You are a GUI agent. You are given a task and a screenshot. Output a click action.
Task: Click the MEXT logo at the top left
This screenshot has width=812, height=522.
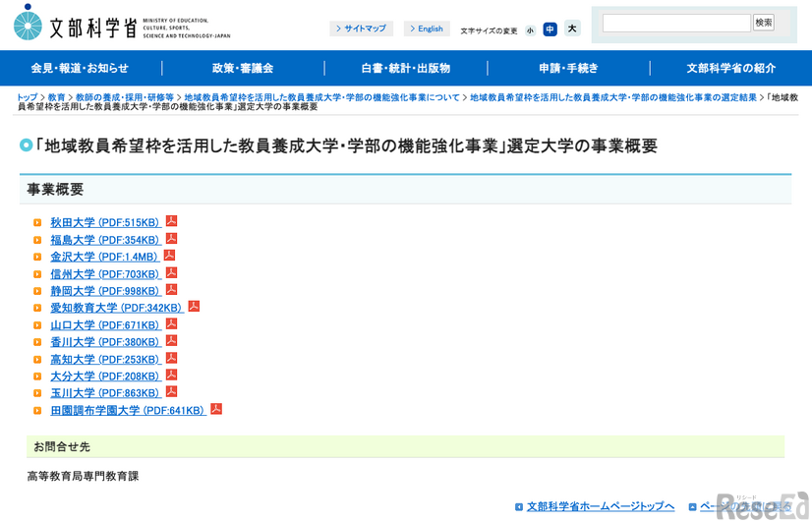(x=122, y=23)
